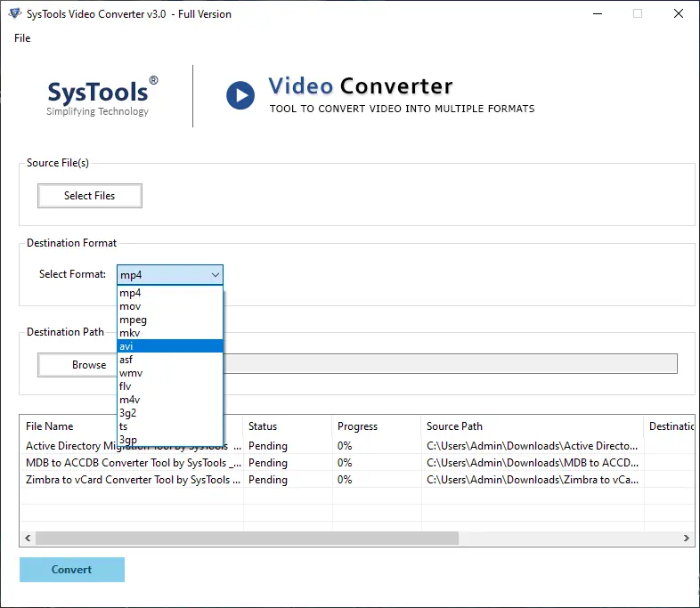This screenshot has height=608, width=700.
Task: Collapse the Select Format dropdown arrow
Action: (x=215, y=275)
